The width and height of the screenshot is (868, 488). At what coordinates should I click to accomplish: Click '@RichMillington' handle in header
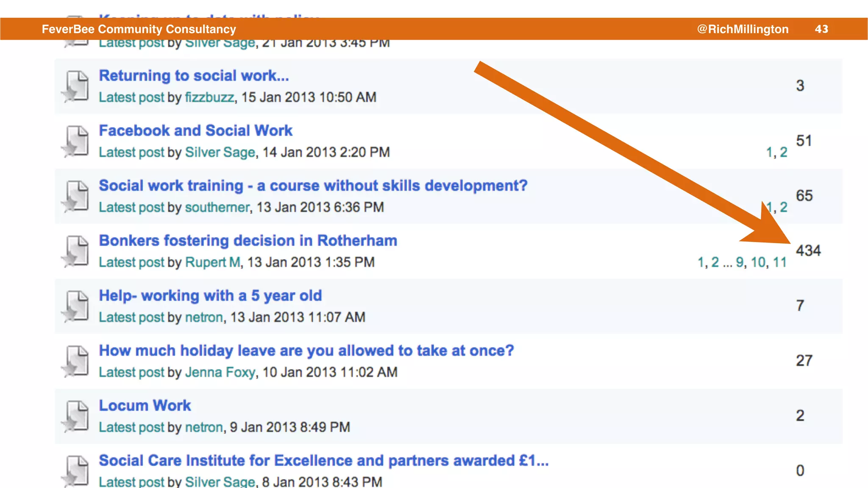click(x=743, y=29)
